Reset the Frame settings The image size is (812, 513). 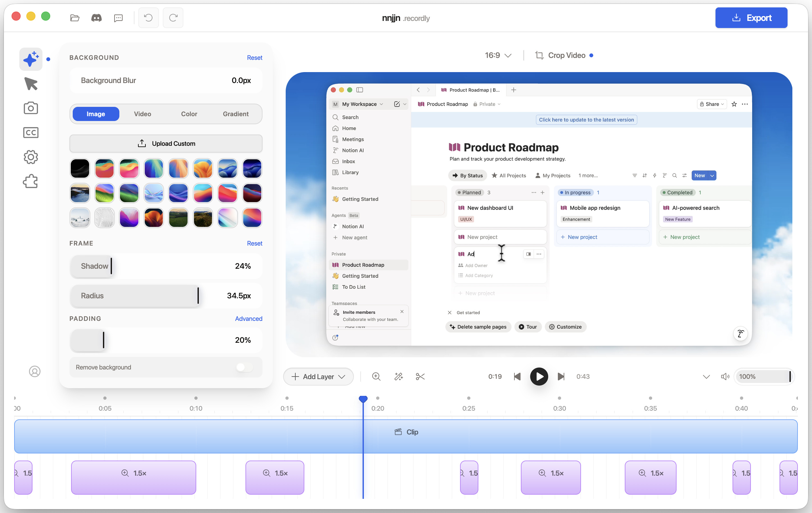[254, 243]
